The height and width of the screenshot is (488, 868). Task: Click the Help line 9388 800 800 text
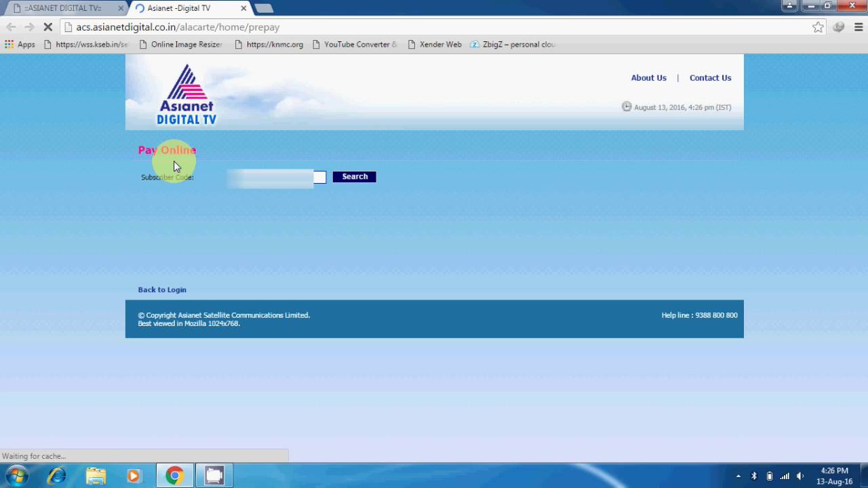pyautogui.click(x=699, y=315)
